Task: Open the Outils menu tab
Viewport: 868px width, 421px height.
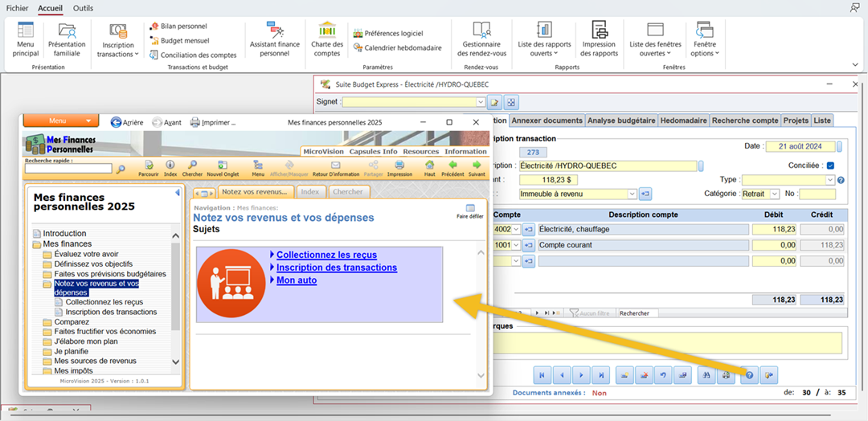Action: pyautogui.click(x=83, y=8)
